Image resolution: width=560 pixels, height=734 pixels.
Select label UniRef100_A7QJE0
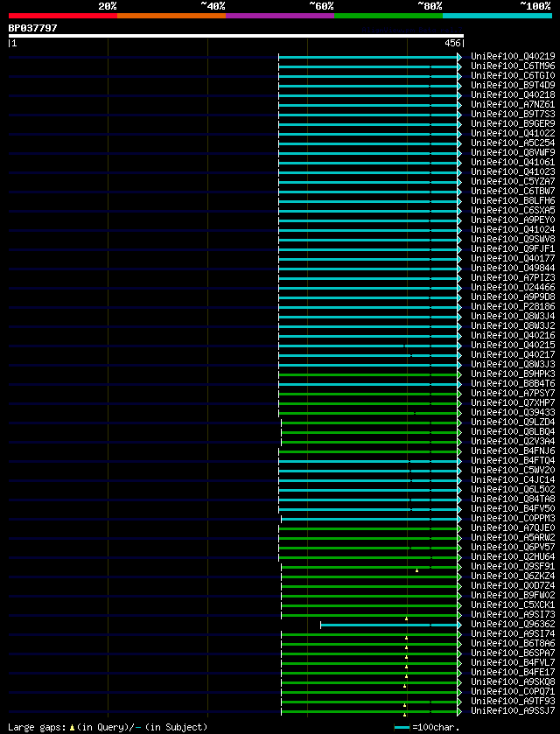(x=513, y=528)
